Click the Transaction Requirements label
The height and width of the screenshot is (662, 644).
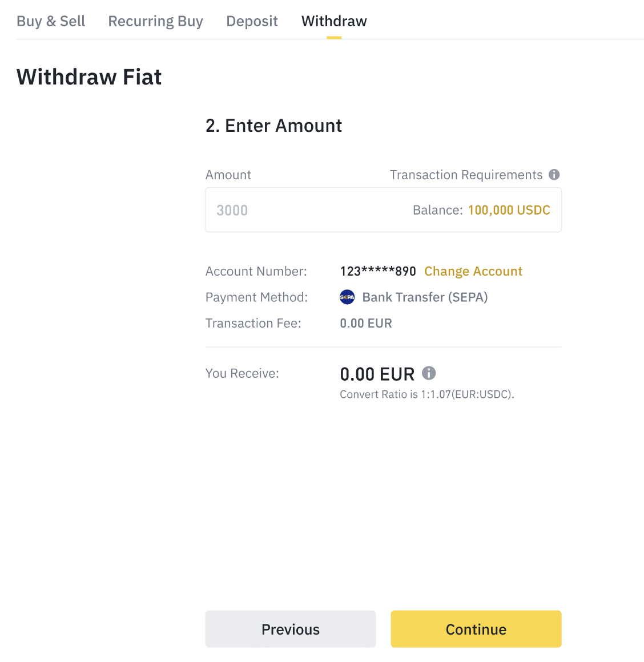466,175
